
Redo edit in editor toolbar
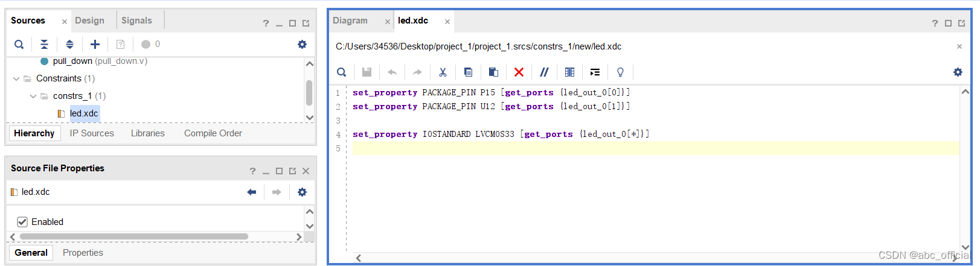coord(417,72)
